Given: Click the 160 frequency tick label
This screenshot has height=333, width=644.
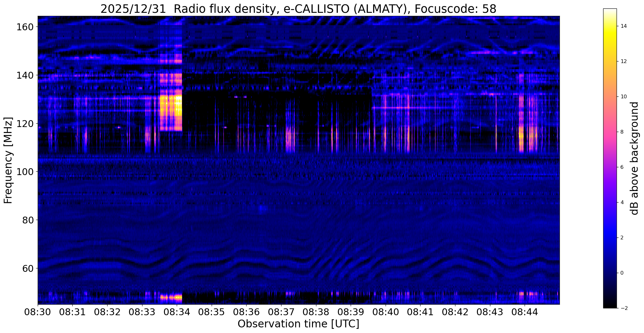Looking at the screenshot, I should [25, 27].
